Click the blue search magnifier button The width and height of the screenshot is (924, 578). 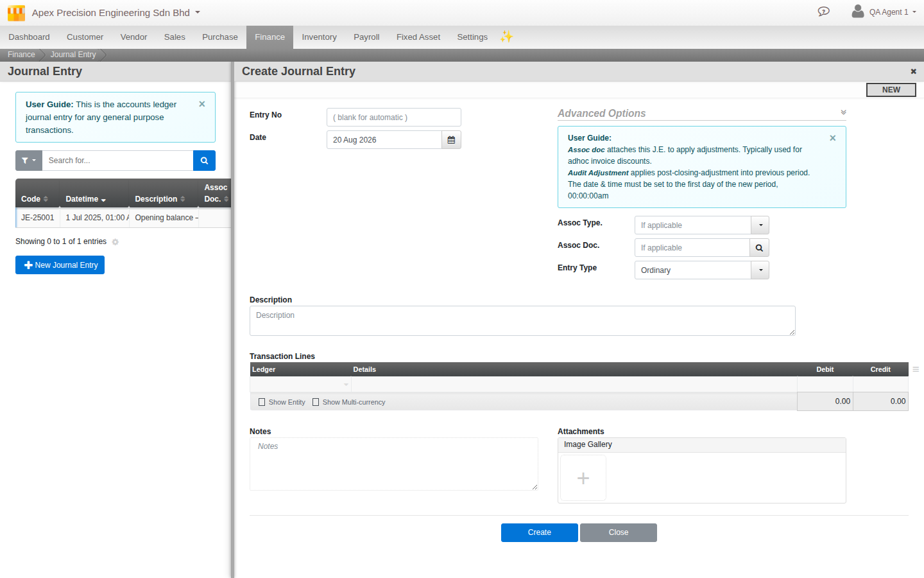point(204,161)
